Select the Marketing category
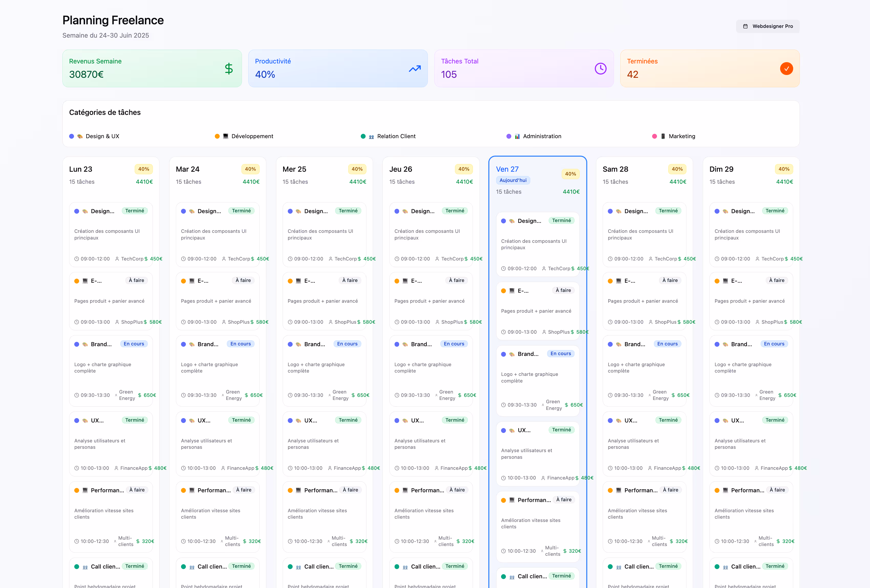 pos(673,136)
